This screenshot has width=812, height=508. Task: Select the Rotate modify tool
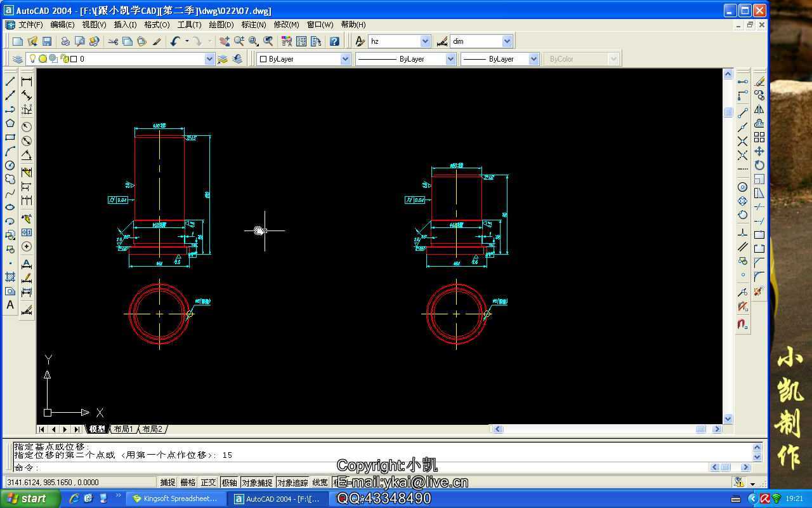pos(759,165)
